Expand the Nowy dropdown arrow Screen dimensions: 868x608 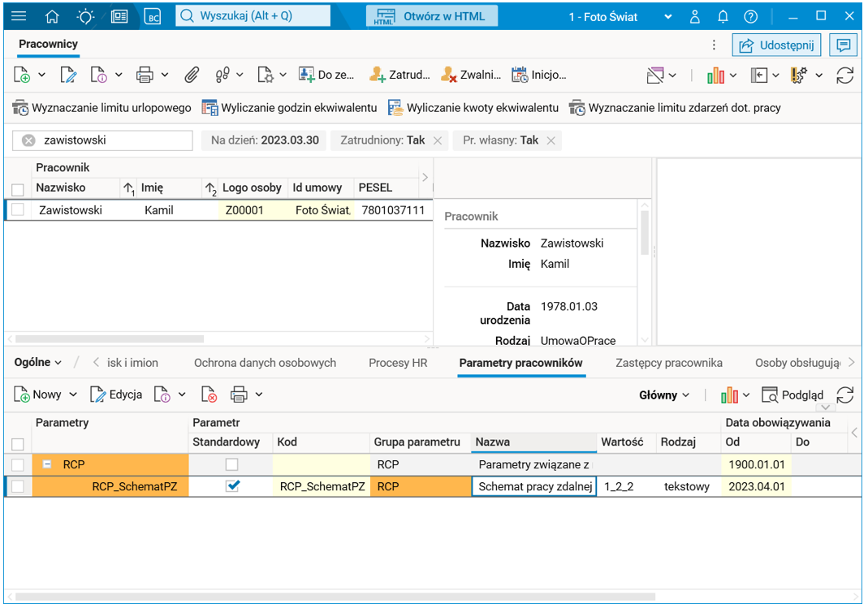(73, 395)
